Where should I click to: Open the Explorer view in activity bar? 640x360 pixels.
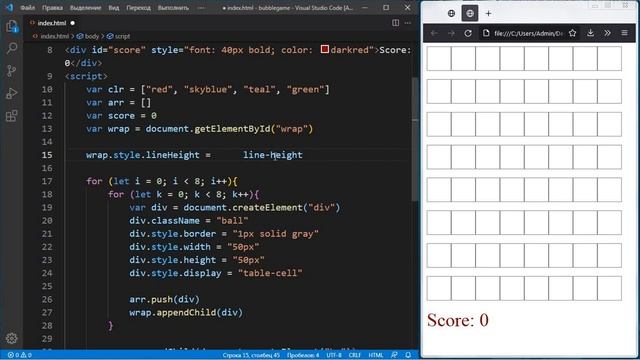(x=12, y=27)
